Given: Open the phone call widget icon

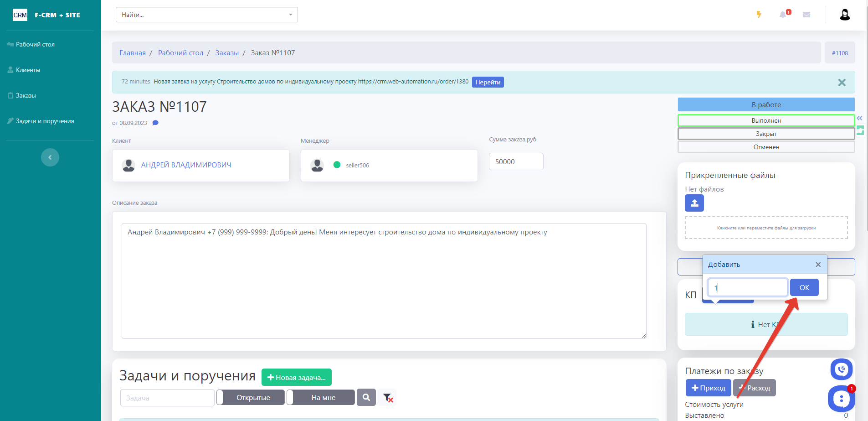Looking at the screenshot, I should pyautogui.click(x=841, y=369).
